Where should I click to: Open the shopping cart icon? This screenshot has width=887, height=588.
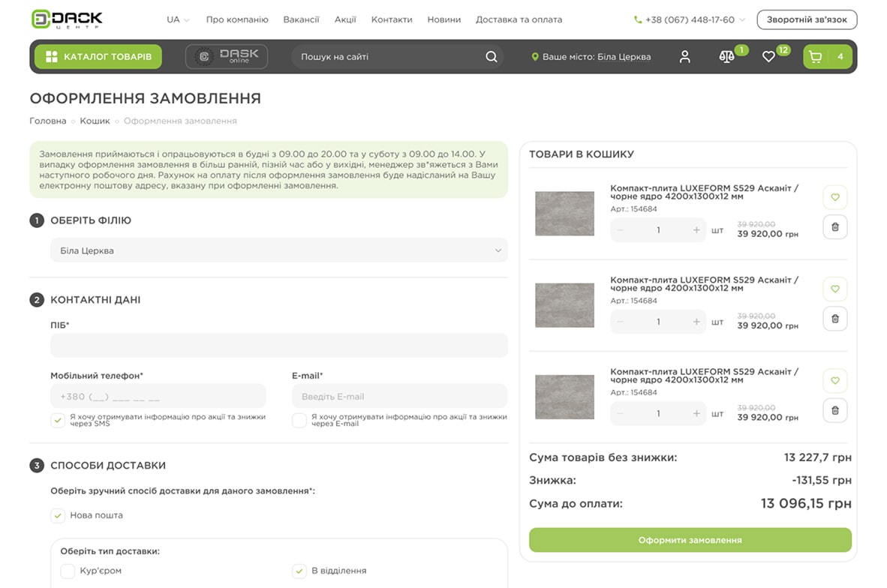point(816,57)
